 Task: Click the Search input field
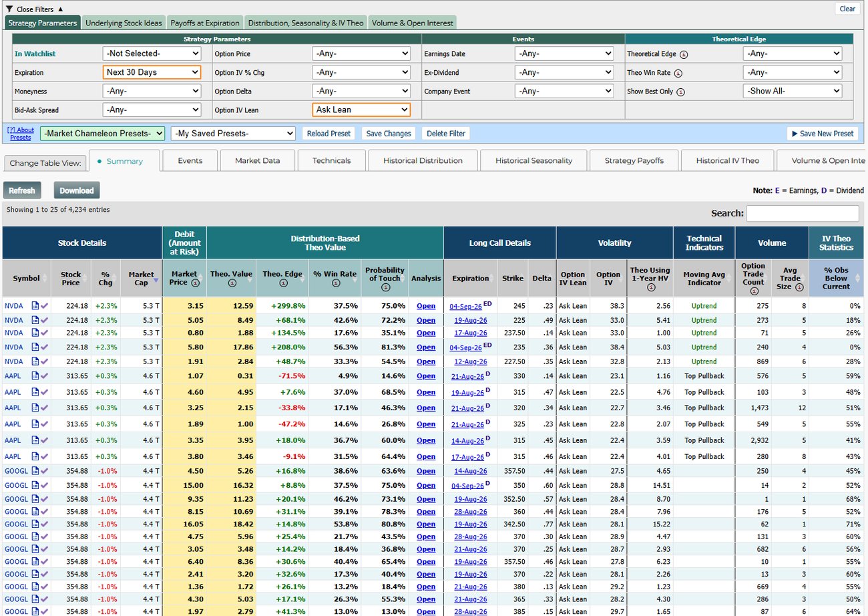coord(802,213)
